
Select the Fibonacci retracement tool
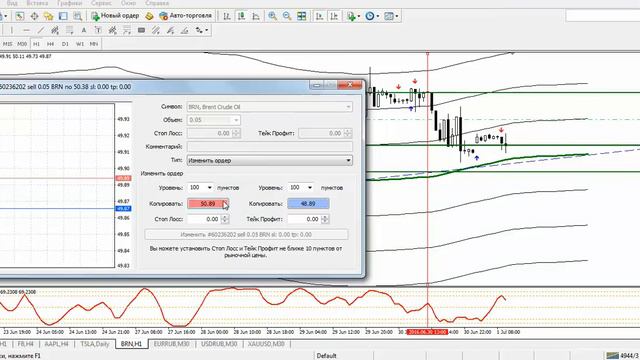coord(70,30)
